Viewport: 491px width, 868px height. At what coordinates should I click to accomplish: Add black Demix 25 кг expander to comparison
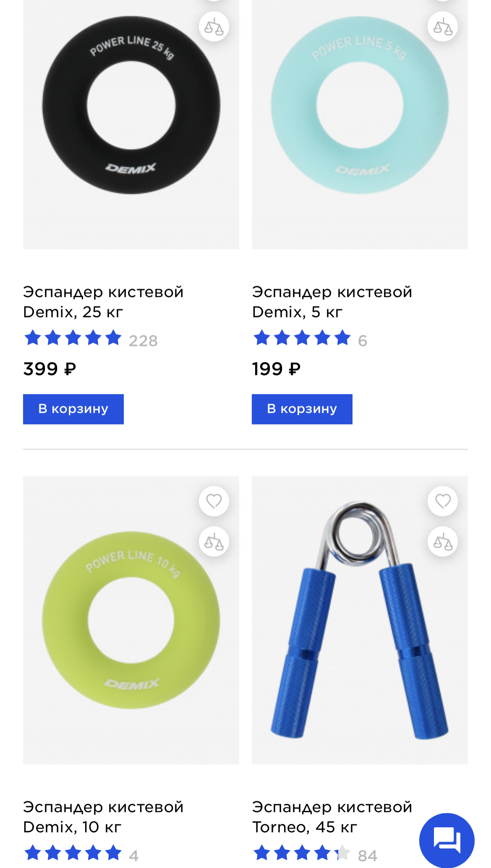214,27
